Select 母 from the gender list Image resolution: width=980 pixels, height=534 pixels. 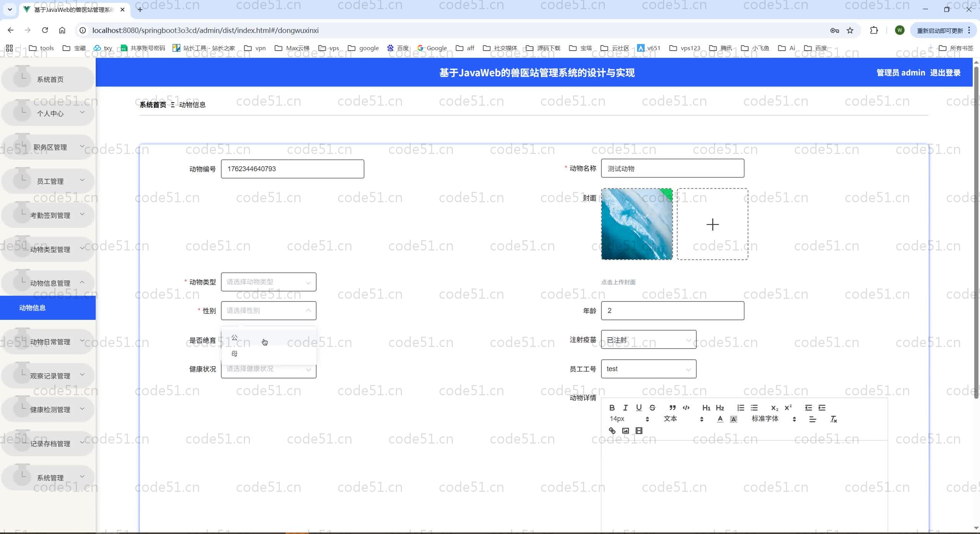[235, 354]
